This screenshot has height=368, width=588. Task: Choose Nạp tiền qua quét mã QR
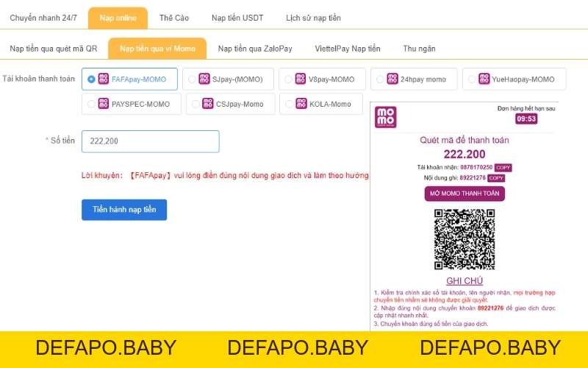point(53,49)
